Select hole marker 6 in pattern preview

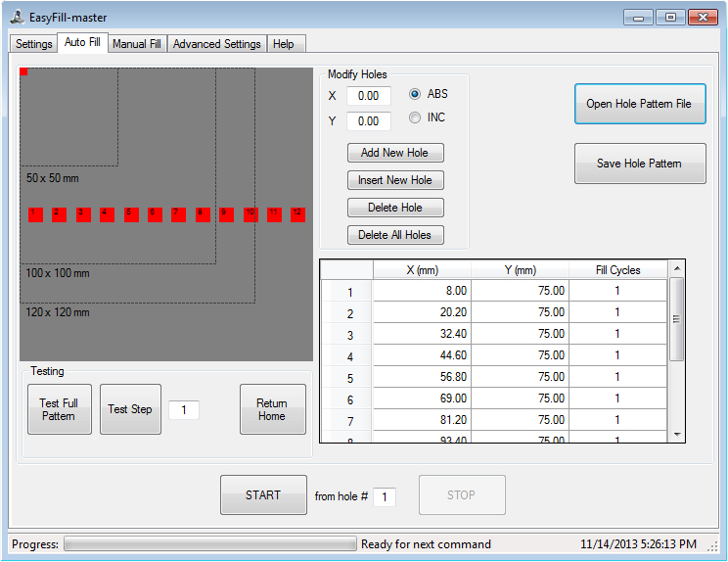[x=155, y=214]
